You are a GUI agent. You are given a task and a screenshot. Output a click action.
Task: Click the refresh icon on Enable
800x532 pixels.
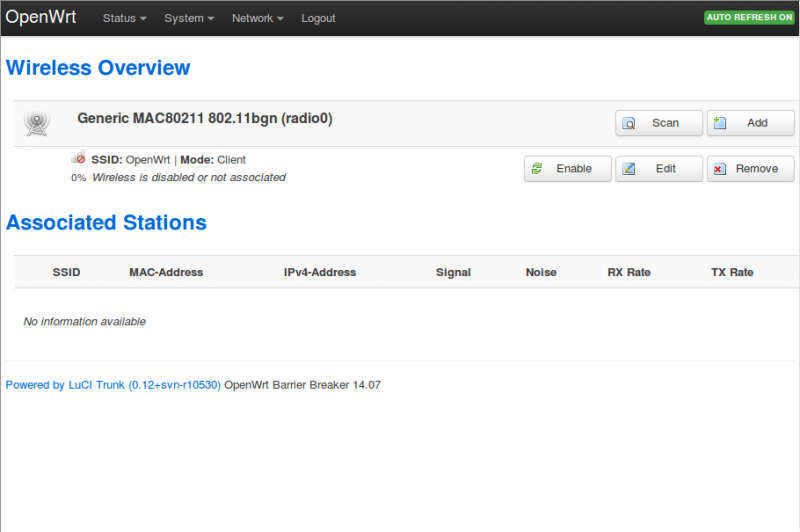pos(538,169)
